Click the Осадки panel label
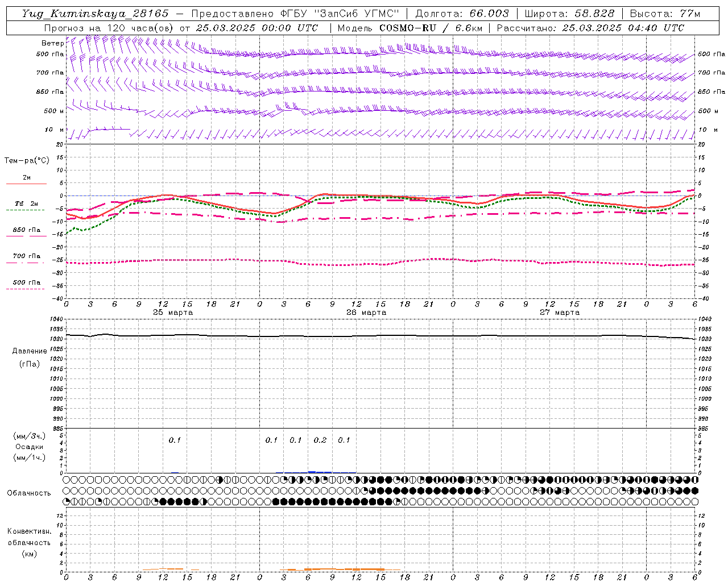The height and width of the screenshot is (582, 728). coord(30,447)
